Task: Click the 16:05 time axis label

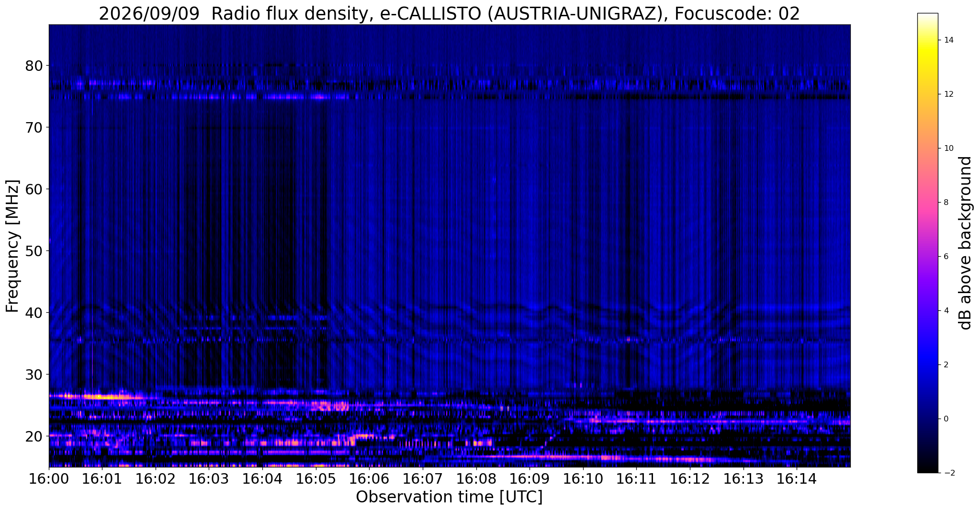Action: click(316, 478)
